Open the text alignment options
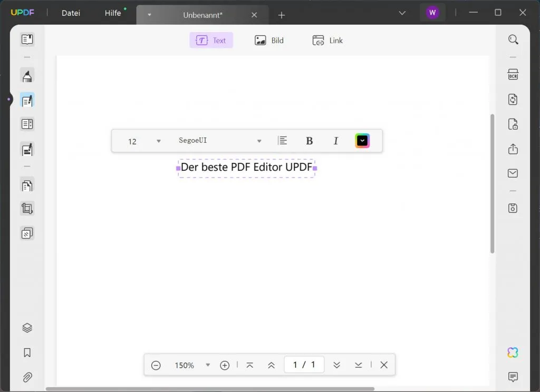Screen dimensions: 540x392 click(x=283, y=141)
